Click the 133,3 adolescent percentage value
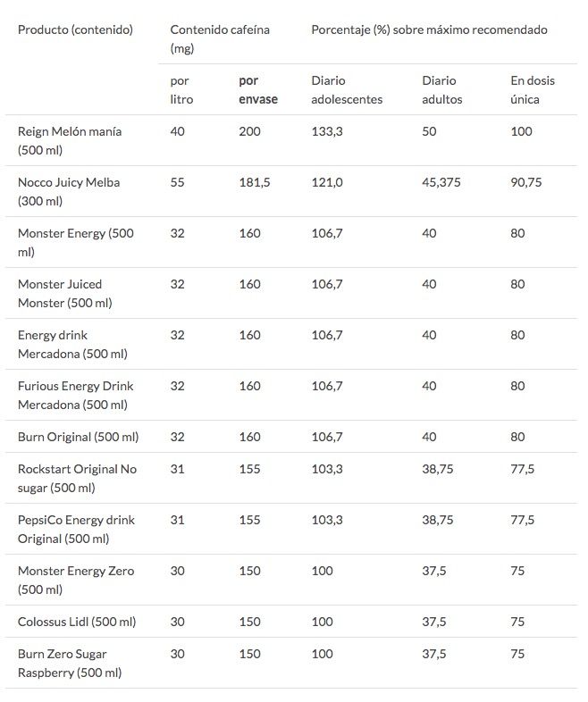Image resolution: width=588 pixels, height=702 pixels. (327, 131)
